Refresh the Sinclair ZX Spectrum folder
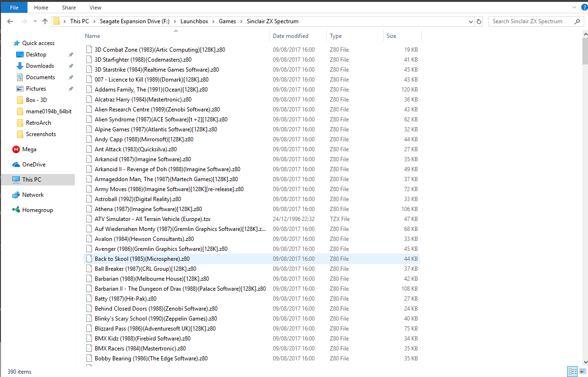 (x=479, y=21)
